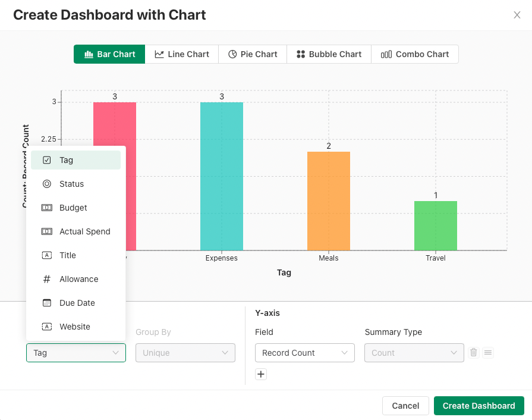Viewport: 532px width, 420px height.
Task: Choose Status in the field list
Action: 75,184
